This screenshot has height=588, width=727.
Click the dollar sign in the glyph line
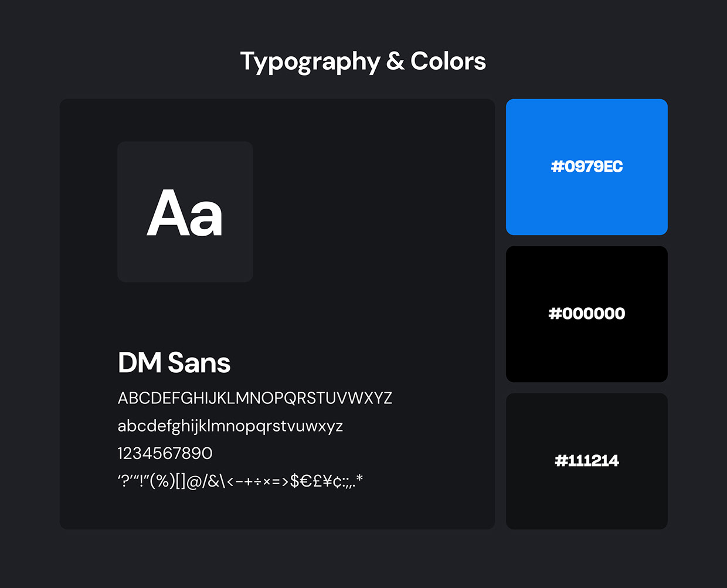[295, 481]
